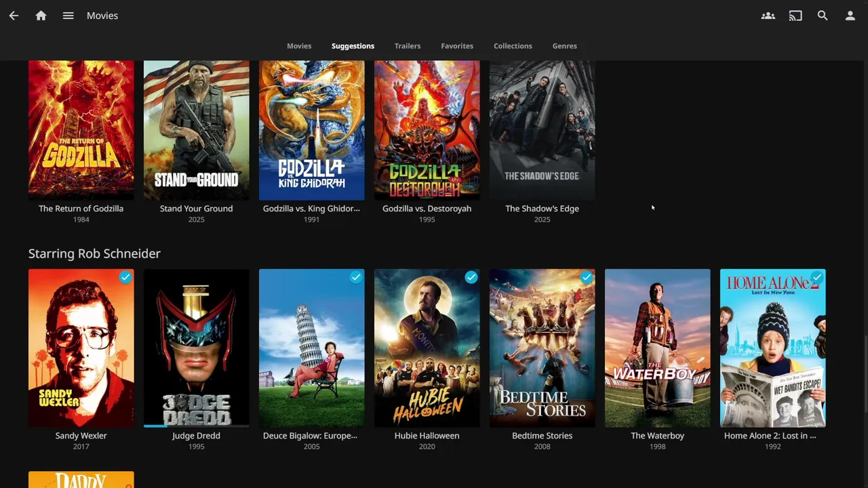Select the Godzilla vs. King Ghidorah poster
Screen dimensions: 868x488
[x=311, y=130]
